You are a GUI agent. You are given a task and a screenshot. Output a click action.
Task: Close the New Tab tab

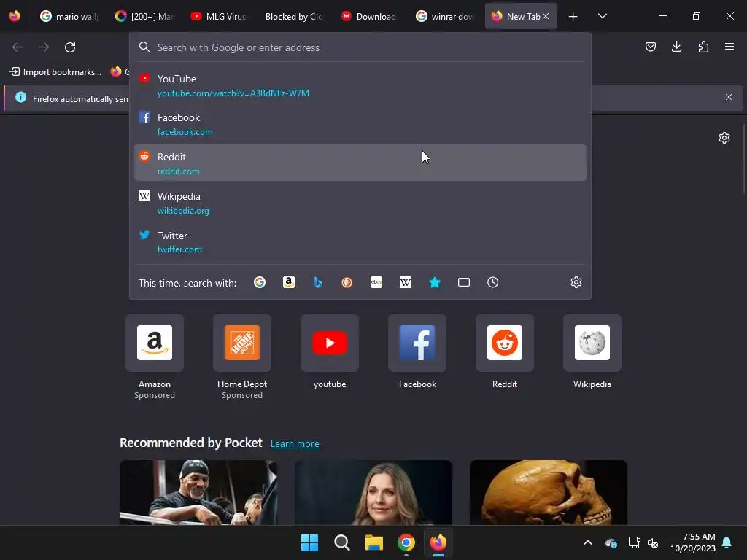(546, 16)
